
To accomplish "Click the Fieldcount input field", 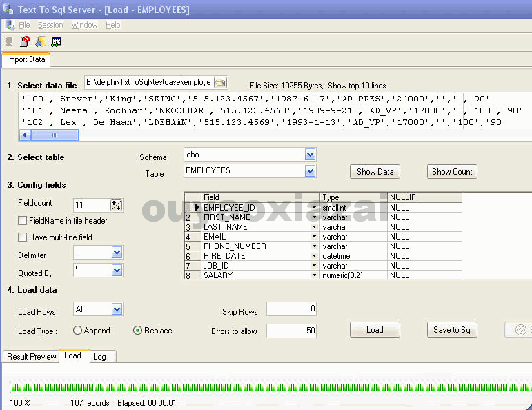I will [x=92, y=205].
